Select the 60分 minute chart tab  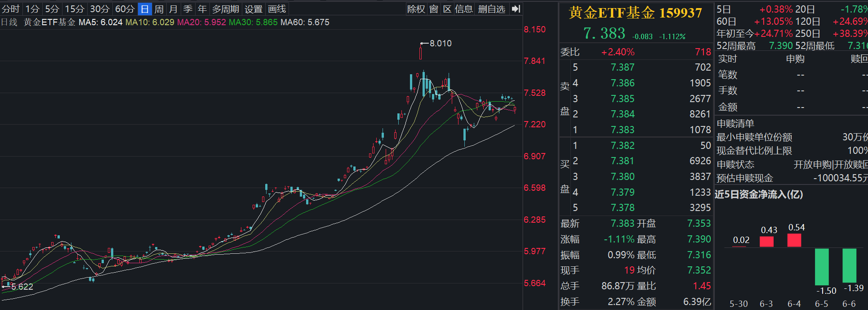[125, 9]
